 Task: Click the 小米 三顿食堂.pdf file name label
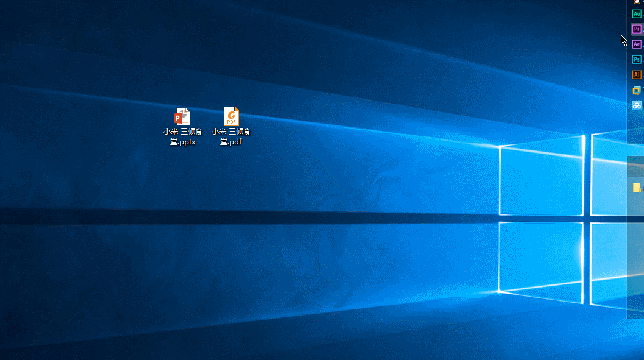(231, 137)
